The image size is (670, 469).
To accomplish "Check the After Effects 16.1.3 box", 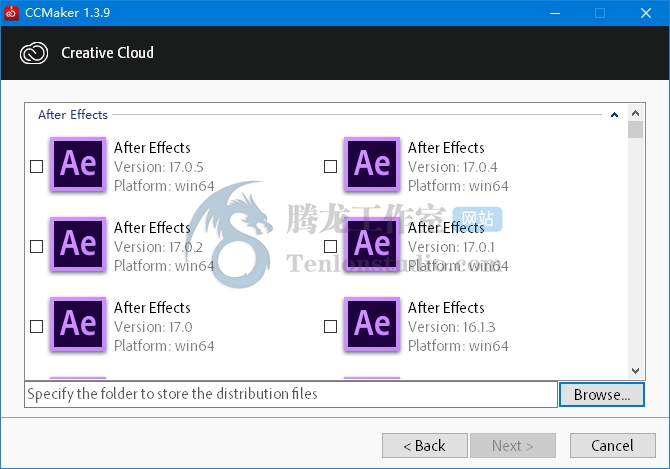I will 330,326.
